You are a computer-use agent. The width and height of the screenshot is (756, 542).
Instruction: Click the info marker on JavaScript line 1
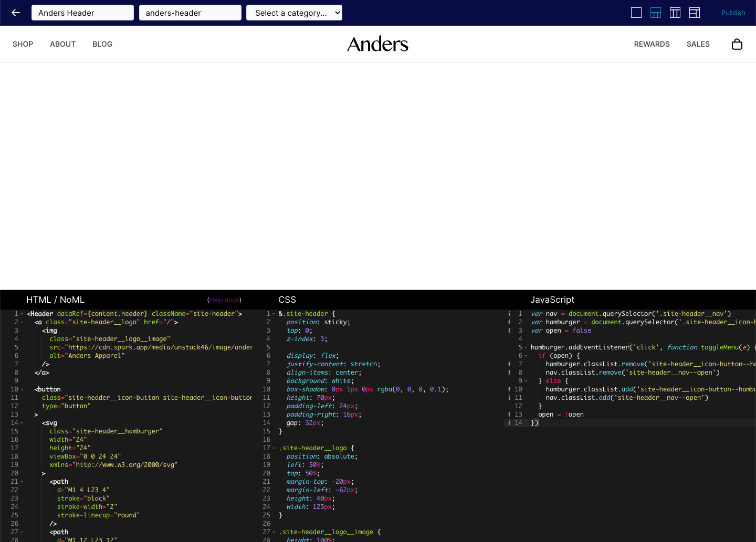click(509, 314)
